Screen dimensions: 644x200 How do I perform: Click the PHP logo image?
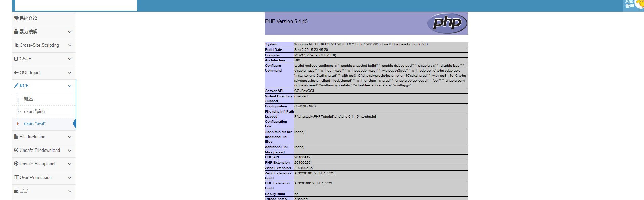[x=447, y=23]
